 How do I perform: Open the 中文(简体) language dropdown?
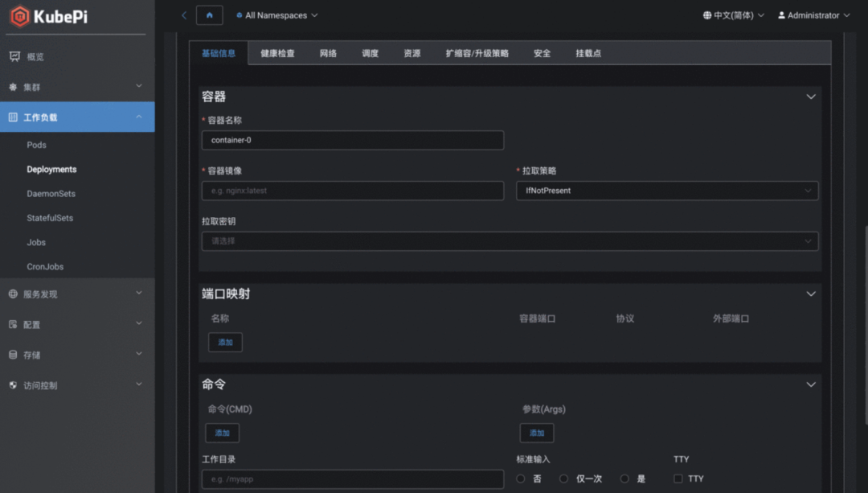click(734, 15)
